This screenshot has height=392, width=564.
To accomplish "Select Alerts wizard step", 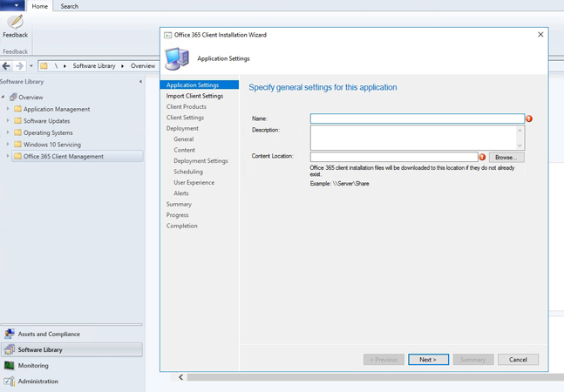I will 181,193.
